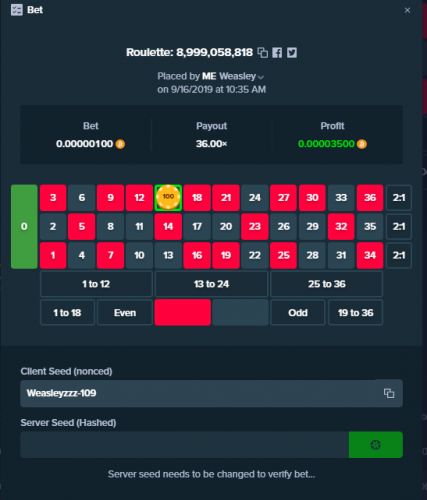Select roulette number 36
Image resolution: width=427 pixels, height=500 pixels.
[370, 198]
